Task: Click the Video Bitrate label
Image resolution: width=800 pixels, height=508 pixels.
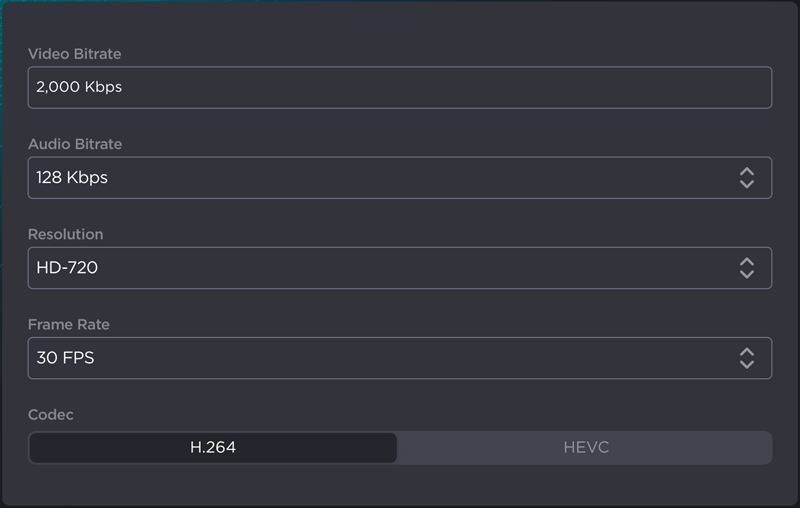Action: (x=75, y=54)
